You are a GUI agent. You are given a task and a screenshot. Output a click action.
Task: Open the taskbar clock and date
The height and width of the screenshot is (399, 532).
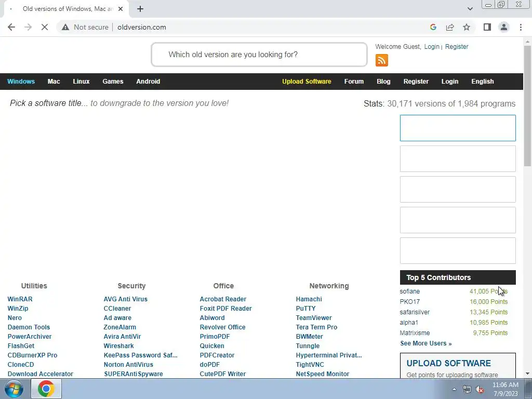[505, 389]
